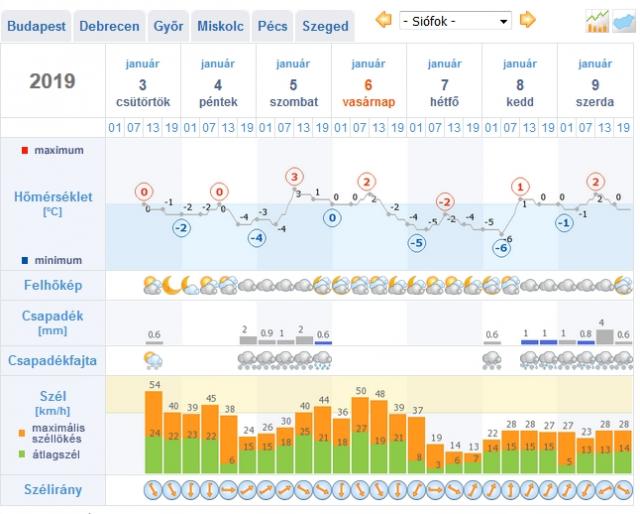Switch to the Pécs tab
This screenshot has height=514, width=640.
[x=272, y=26]
